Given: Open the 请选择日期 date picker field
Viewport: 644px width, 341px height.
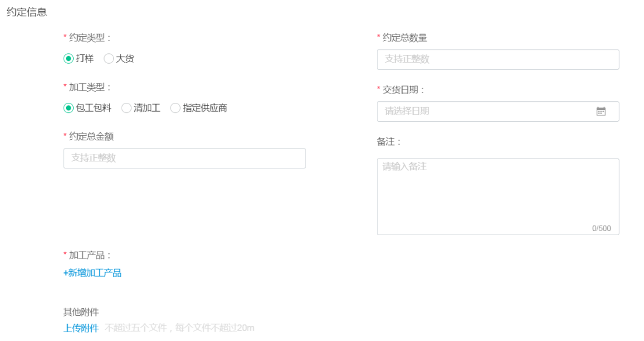Looking at the screenshot, I should [x=498, y=111].
